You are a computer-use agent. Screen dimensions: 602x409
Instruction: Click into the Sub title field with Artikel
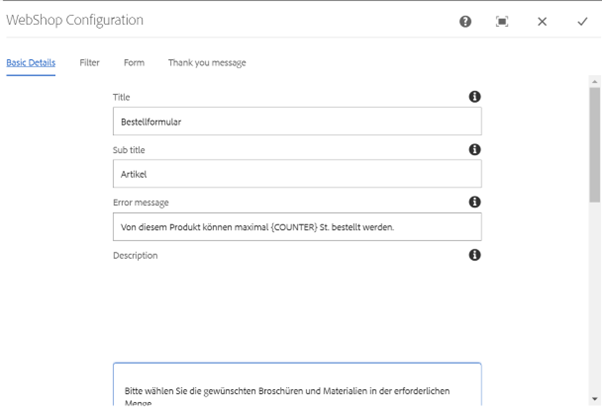click(297, 174)
